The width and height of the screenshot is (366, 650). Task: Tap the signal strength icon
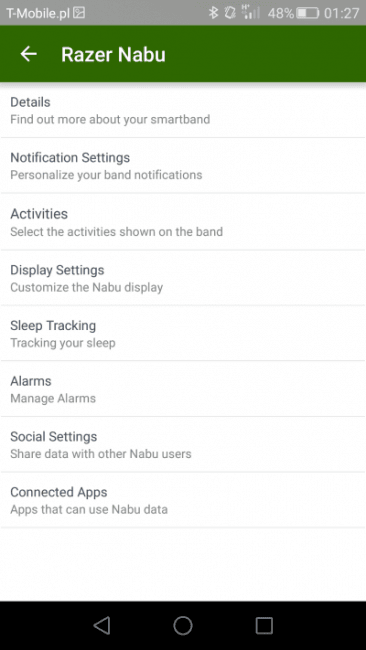click(251, 12)
